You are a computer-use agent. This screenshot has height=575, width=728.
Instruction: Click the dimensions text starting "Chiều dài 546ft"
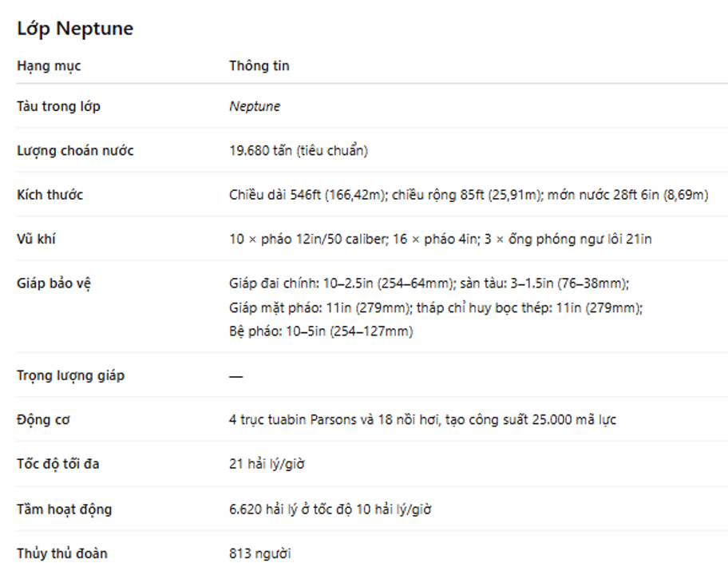[468, 194]
